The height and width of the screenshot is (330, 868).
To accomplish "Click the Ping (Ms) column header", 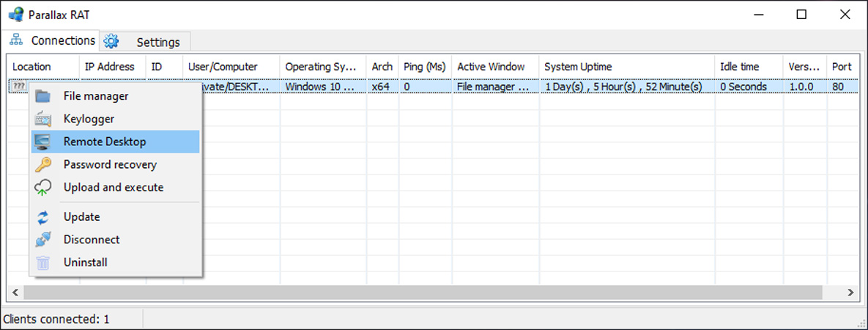I will tap(425, 67).
